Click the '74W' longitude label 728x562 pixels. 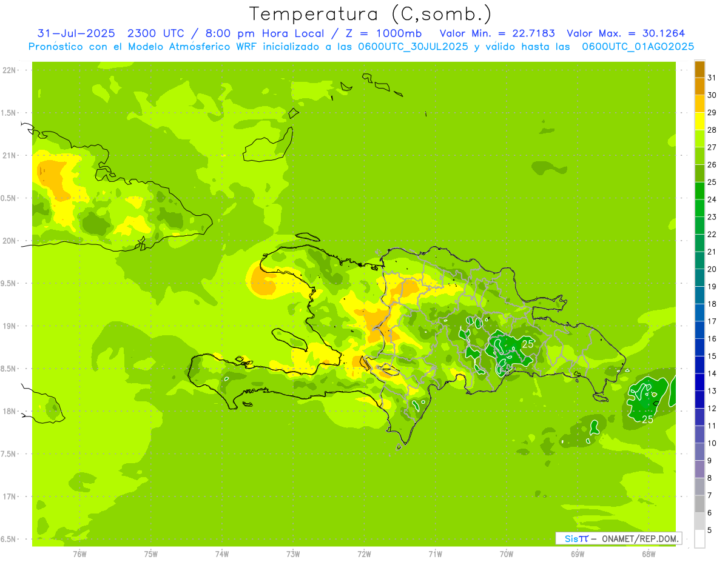pyautogui.click(x=222, y=554)
